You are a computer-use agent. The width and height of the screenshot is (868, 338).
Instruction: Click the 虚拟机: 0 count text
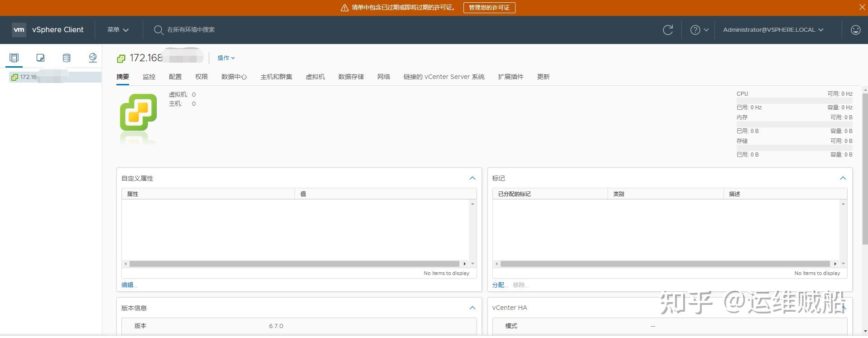click(182, 94)
